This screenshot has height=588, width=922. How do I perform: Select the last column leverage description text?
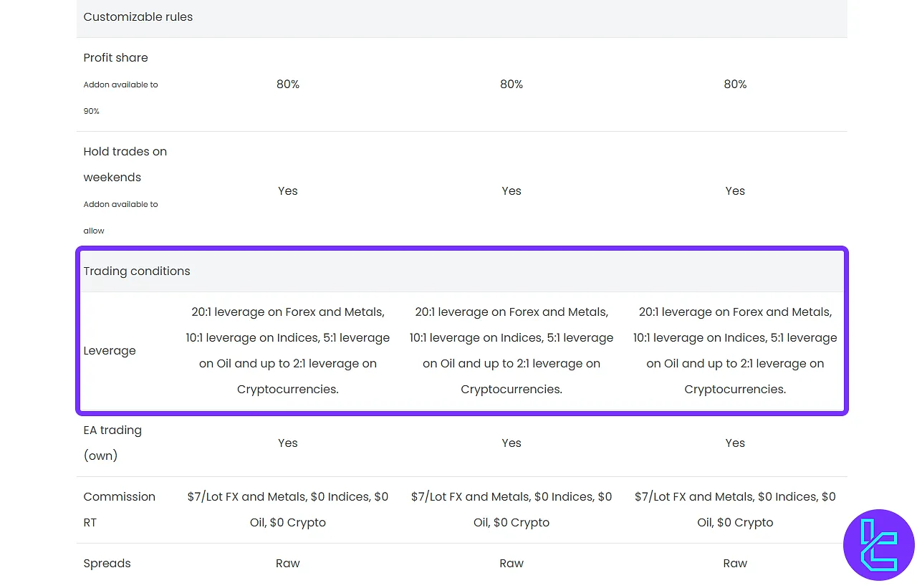point(735,351)
